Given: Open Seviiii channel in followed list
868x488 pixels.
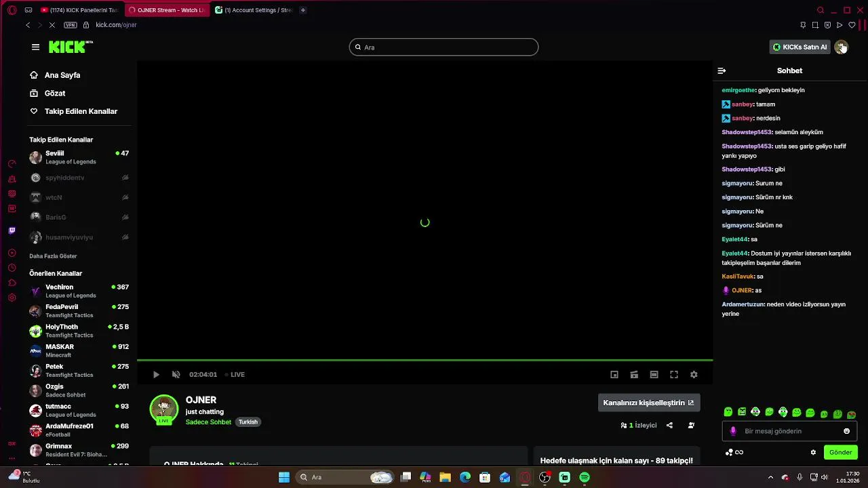Looking at the screenshot, I should 79,157.
